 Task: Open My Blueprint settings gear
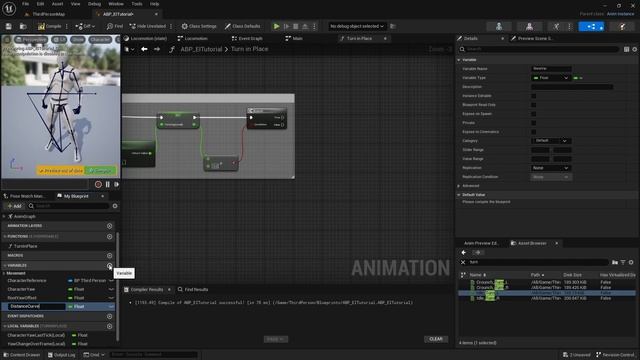(115, 206)
